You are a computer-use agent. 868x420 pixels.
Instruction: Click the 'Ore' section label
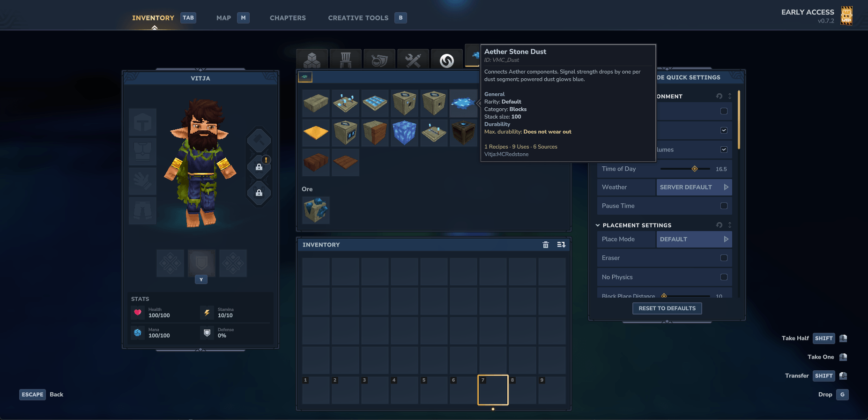[x=307, y=189]
